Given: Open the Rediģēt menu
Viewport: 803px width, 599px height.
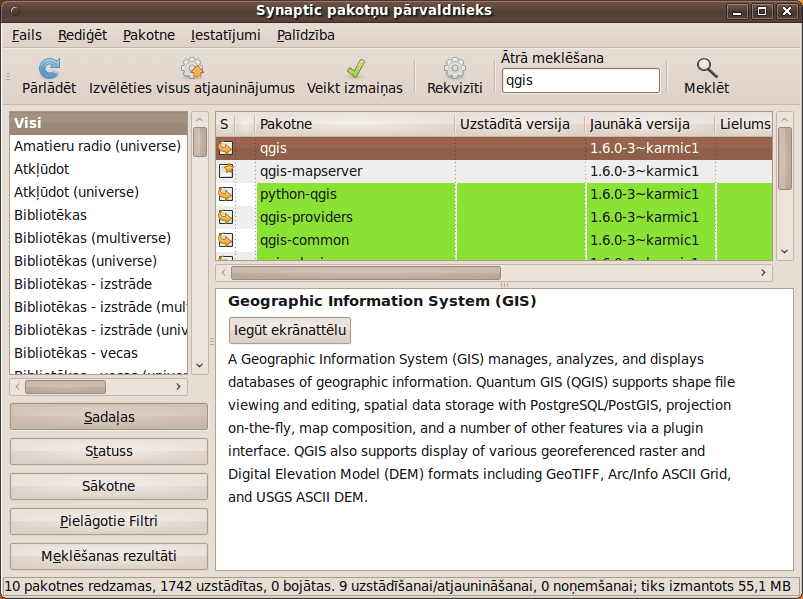Looking at the screenshot, I should 82,35.
